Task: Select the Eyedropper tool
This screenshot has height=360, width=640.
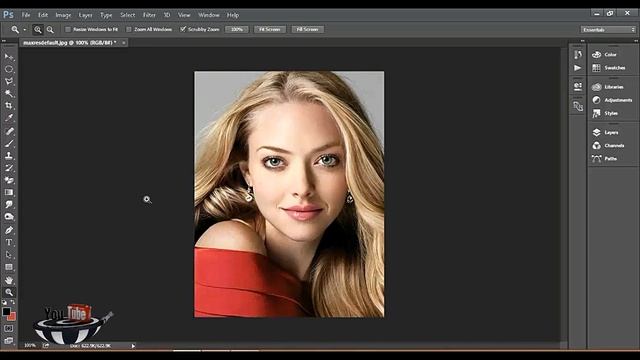Action: pyautogui.click(x=9, y=118)
